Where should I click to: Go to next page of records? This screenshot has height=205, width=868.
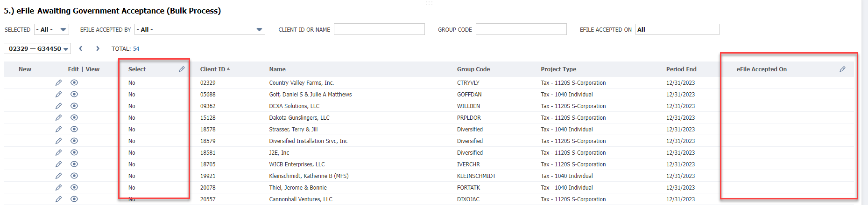click(98, 48)
